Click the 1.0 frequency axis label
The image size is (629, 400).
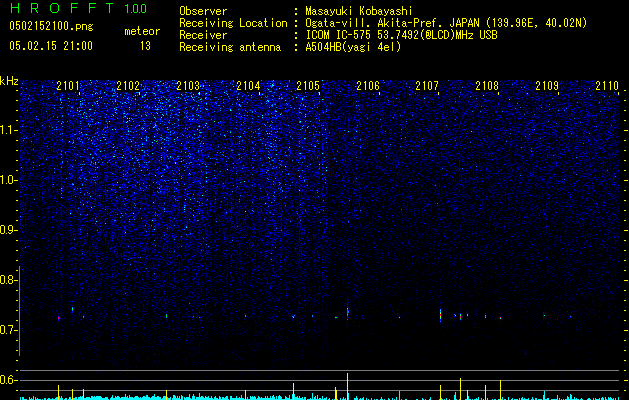pos(8,180)
